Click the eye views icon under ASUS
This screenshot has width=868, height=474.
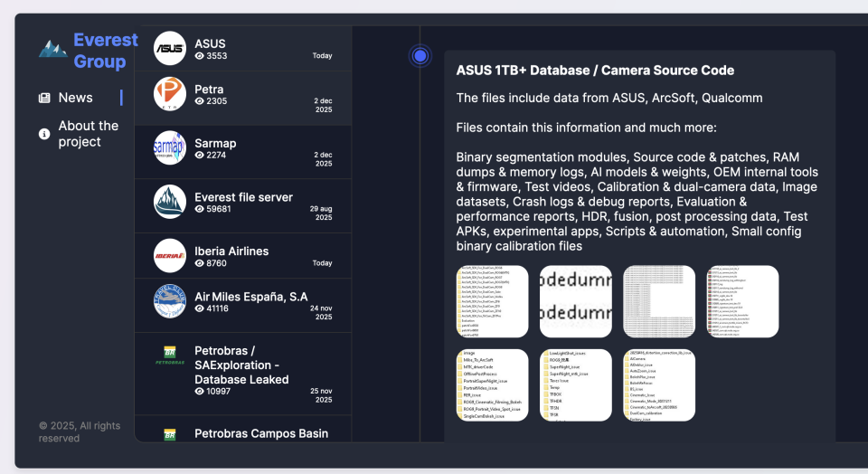pos(200,56)
